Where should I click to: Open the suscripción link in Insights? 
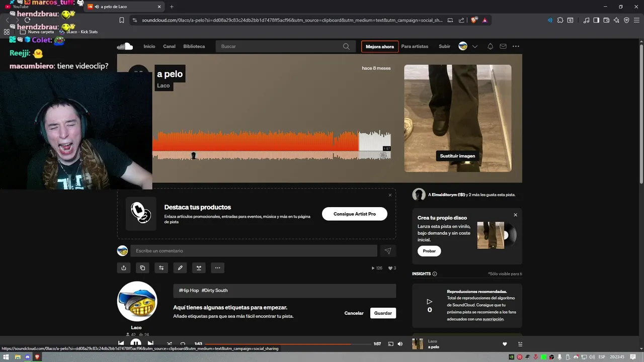click(493, 319)
